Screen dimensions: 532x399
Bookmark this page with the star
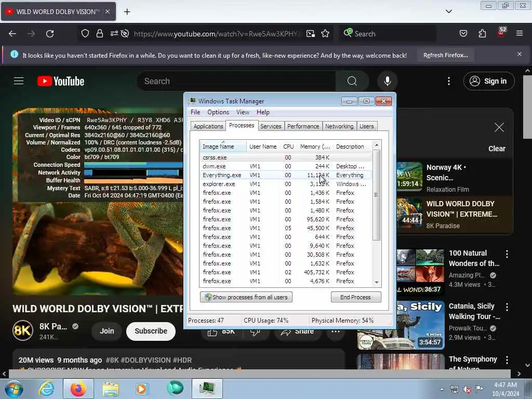(x=325, y=33)
